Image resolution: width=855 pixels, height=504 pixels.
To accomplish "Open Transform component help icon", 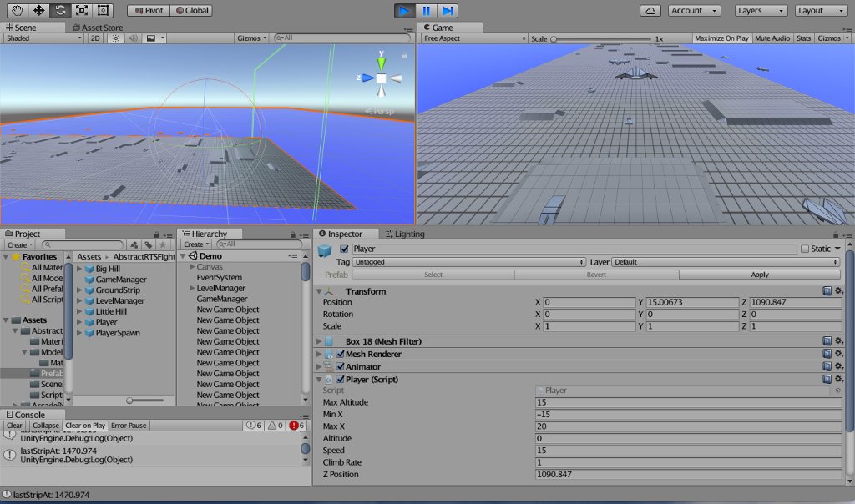I will [827, 291].
